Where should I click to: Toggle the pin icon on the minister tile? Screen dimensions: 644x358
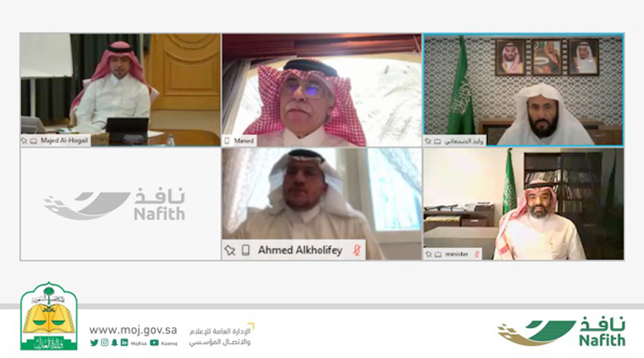coord(428,254)
